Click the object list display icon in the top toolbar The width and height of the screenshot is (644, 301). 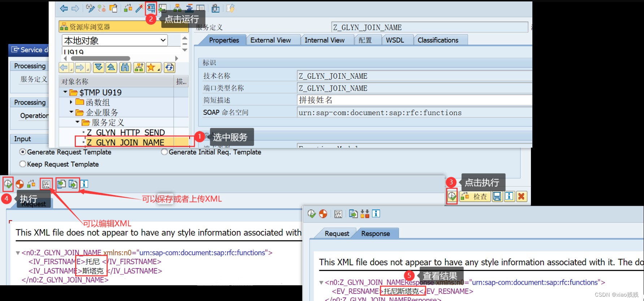pyautogui.click(x=189, y=8)
